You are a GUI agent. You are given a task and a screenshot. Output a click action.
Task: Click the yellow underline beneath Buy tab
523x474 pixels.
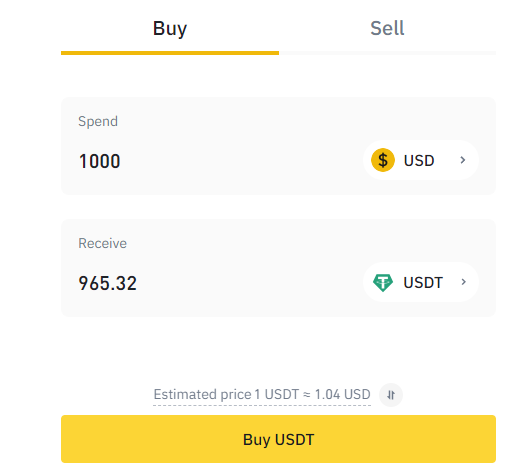point(170,53)
